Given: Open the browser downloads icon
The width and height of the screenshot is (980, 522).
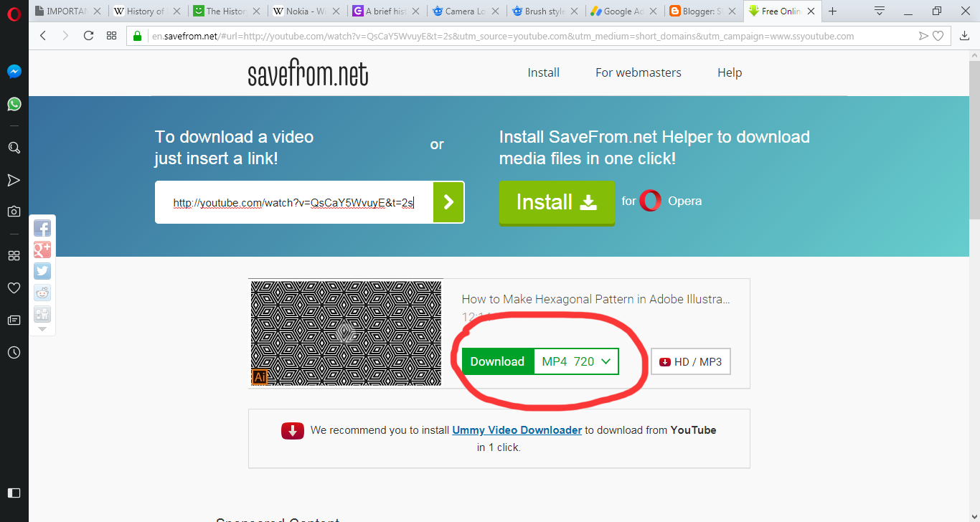Looking at the screenshot, I should 964,36.
